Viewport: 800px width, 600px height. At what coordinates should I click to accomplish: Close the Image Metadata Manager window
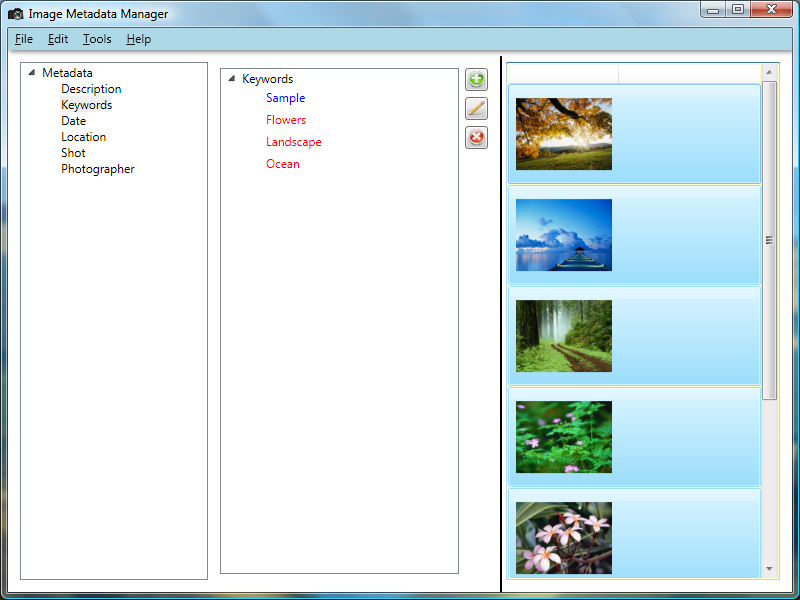[771, 10]
